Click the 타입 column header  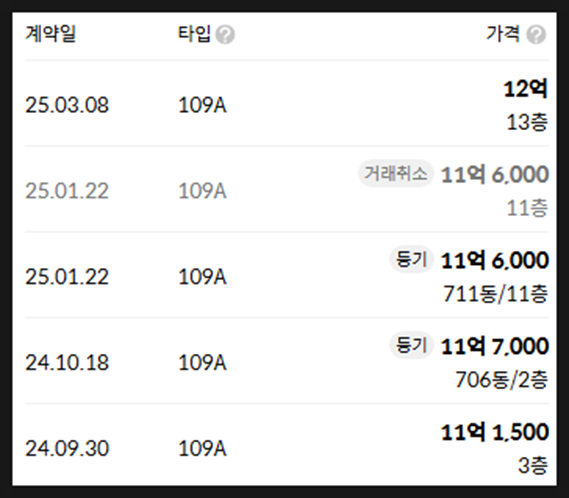194,34
